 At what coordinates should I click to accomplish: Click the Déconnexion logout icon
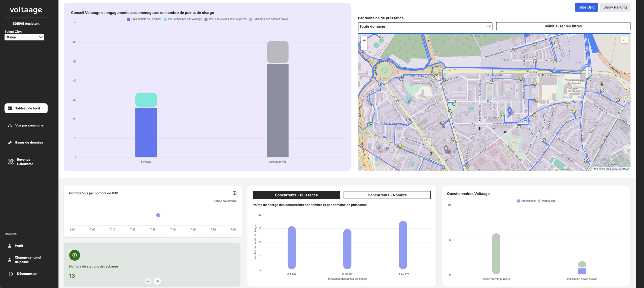click(x=11, y=274)
